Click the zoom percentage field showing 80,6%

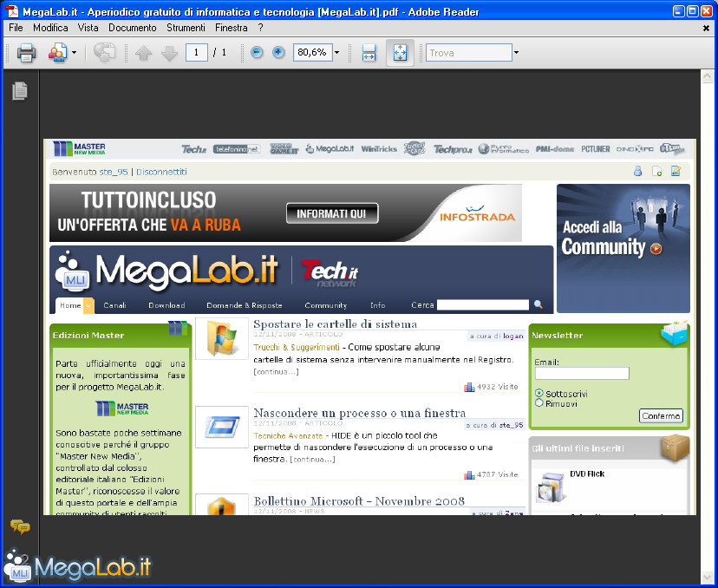(x=313, y=53)
